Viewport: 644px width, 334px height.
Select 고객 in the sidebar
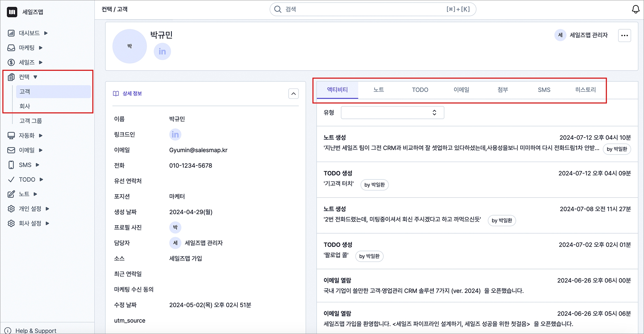click(x=53, y=92)
